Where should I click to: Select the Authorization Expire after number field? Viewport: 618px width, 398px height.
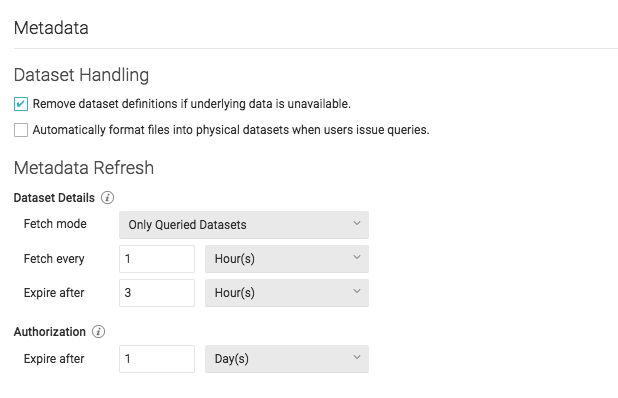(x=157, y=359)
